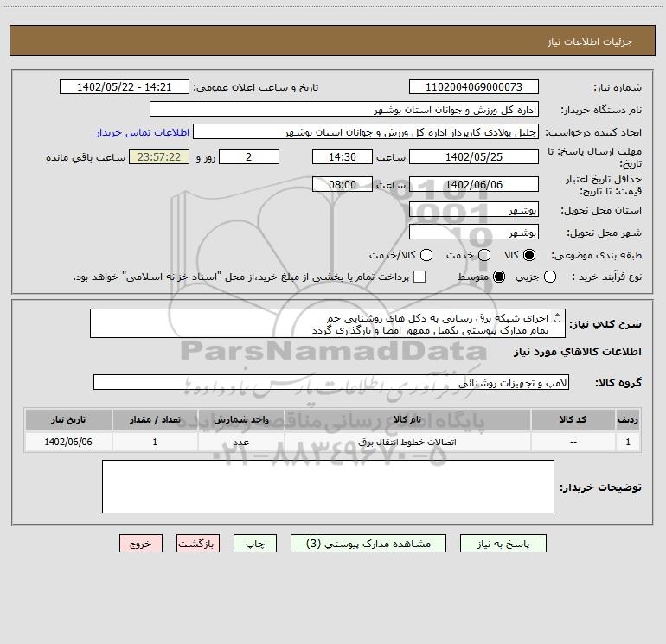This screenshot has height=644, width=666.
Task: Click the delivery city field بوشهر
Action: 474,232
